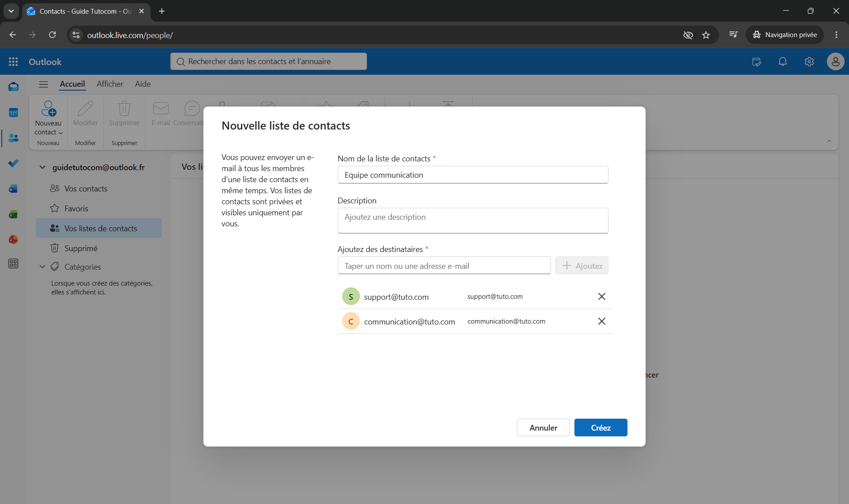
Task: Select Favoris in the sidebar
Action: 99,209
